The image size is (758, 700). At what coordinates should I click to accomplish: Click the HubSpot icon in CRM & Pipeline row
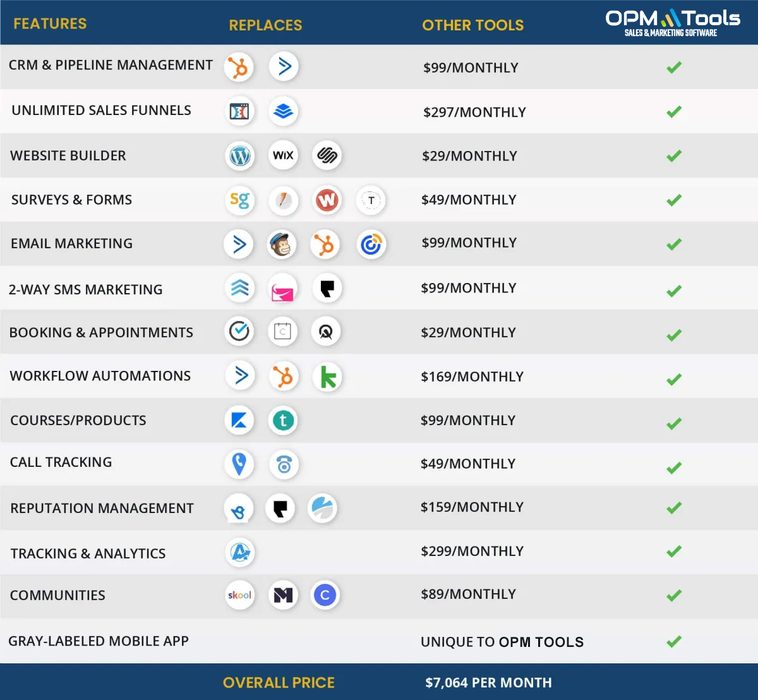click(x=239, y=67)
